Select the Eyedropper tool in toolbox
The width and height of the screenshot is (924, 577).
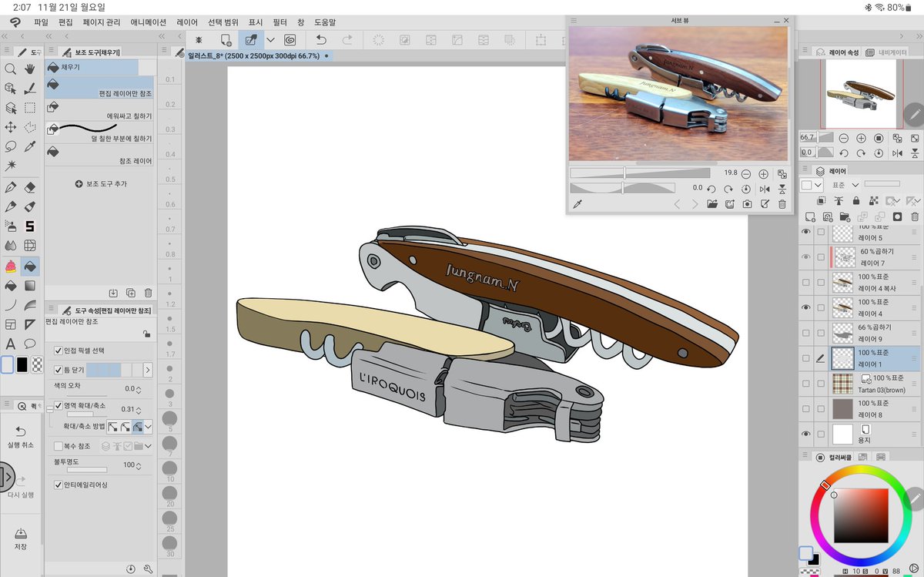[31, 146]
